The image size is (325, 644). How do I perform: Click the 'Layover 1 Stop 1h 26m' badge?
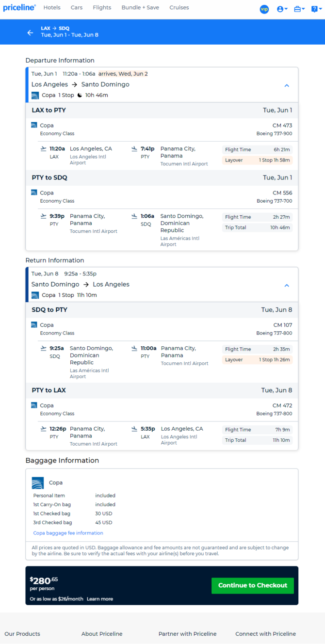[x=258, y=360]
